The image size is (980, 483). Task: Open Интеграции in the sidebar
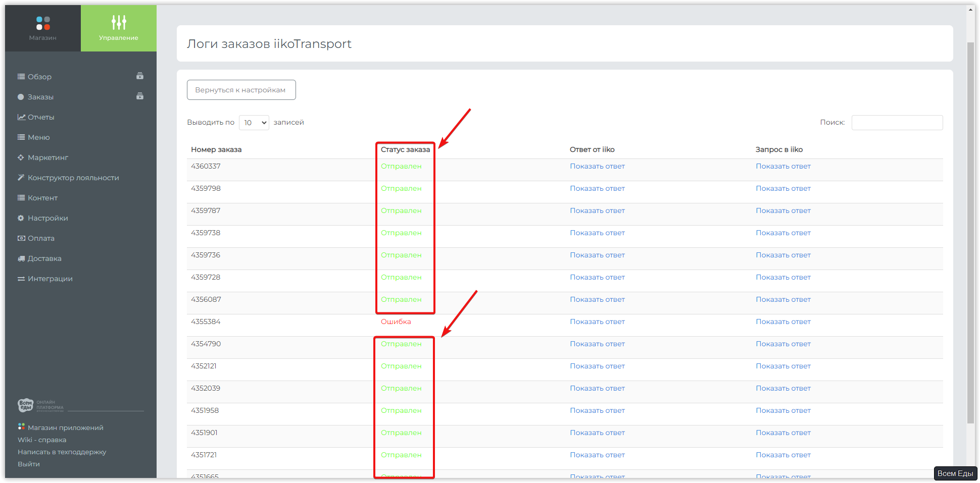pyautogui.click(x=50, y=279)
